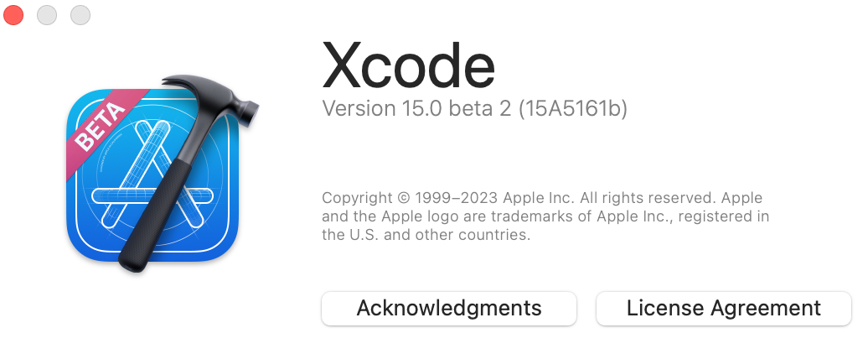
Task: Open the License Agreement
Action: tap(723, 308)
